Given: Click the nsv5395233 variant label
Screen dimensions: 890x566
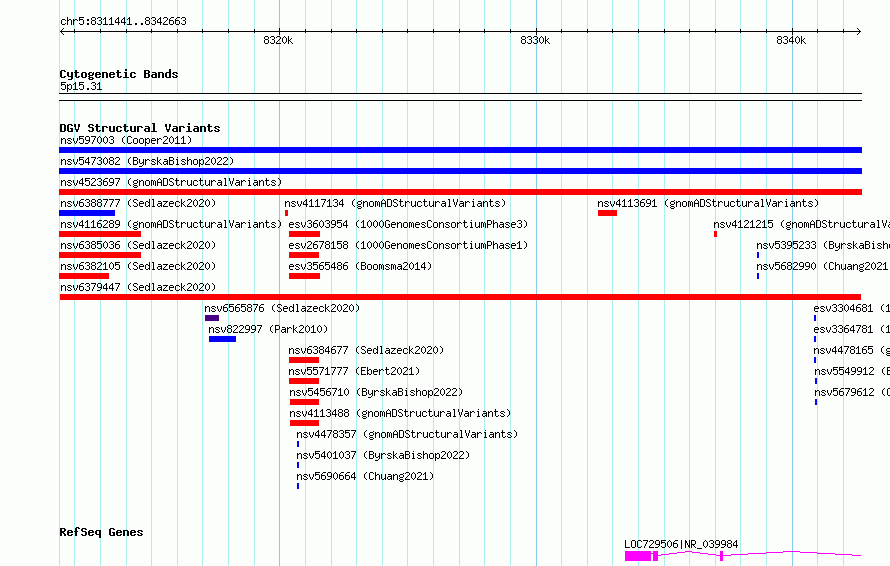Looking at the screenshot, I should point(823,245).
